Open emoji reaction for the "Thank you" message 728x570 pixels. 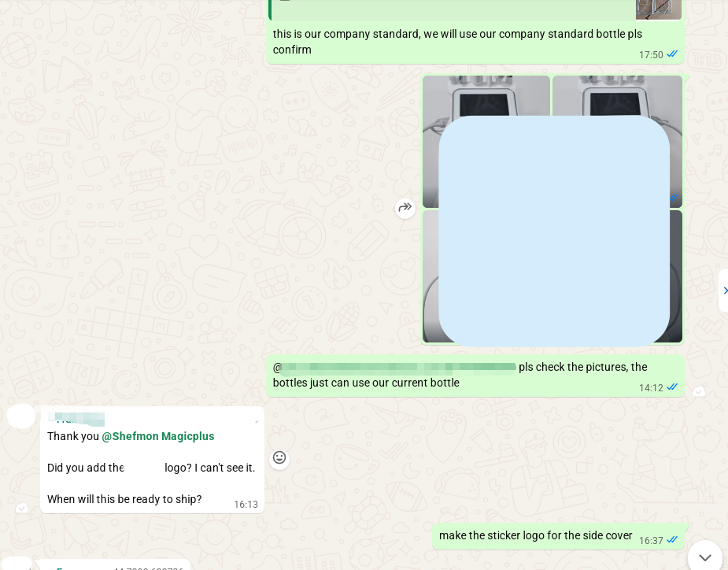click(x=279, y=457)
